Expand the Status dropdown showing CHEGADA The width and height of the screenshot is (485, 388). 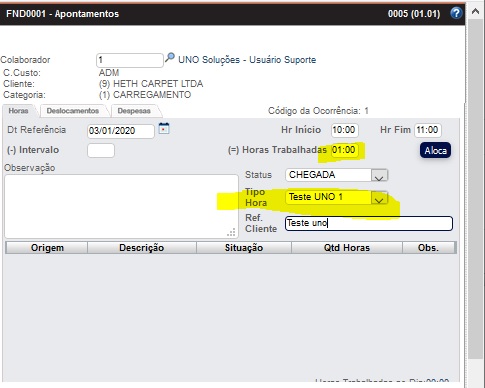point(379,175)
